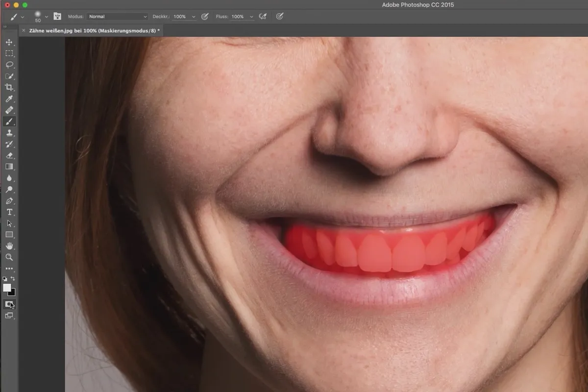The image size is (588, 392).
Task: Select the Blur tool
Action: pos(9,178)
